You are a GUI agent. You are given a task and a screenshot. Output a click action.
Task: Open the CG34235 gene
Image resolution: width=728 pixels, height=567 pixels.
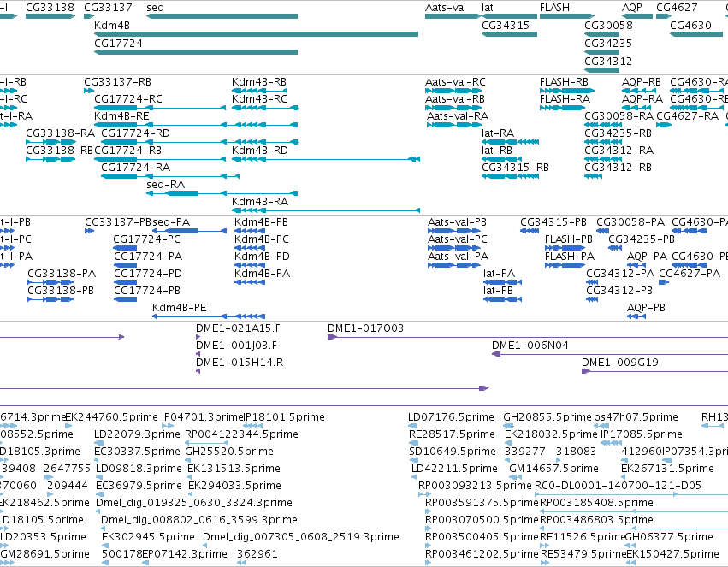click(x=608, y=44)
